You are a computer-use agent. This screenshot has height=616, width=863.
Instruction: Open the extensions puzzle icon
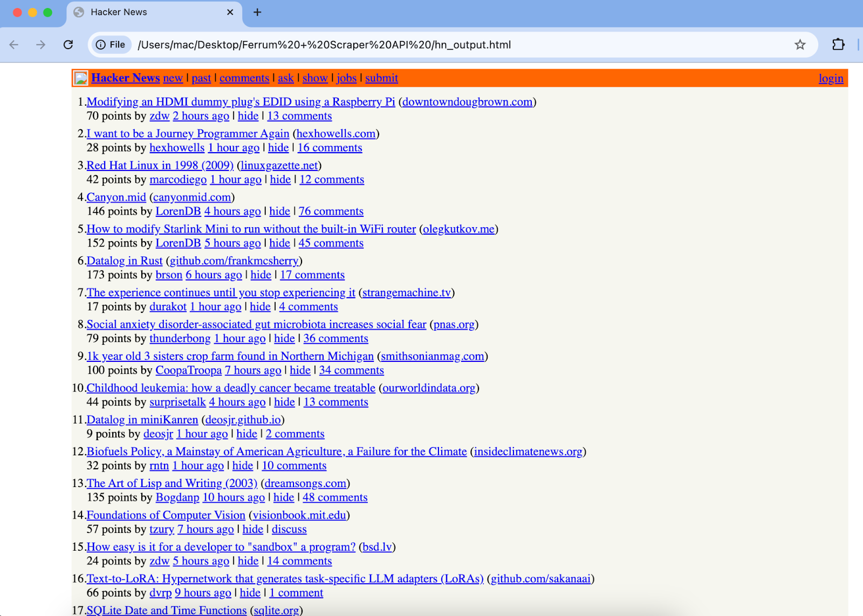838,45
